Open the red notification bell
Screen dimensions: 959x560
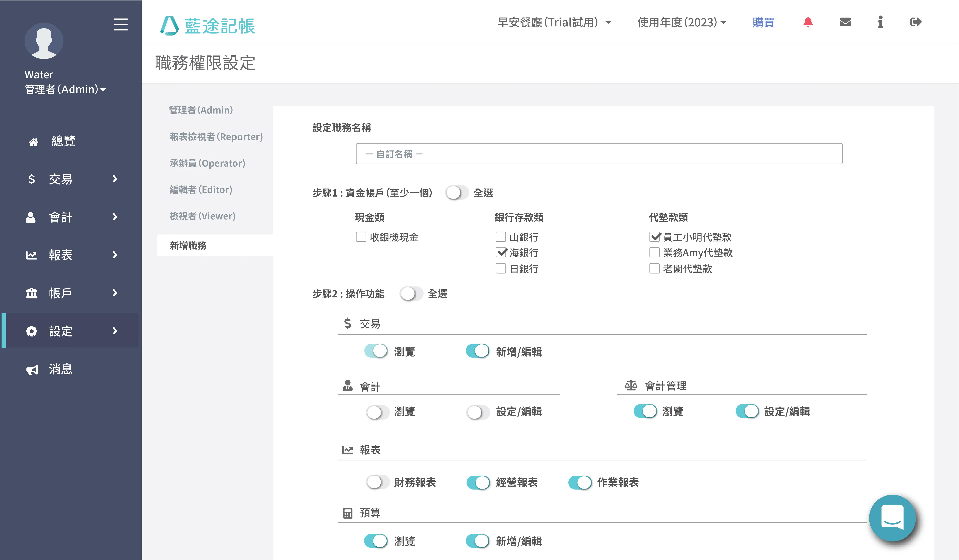point(808,22)
